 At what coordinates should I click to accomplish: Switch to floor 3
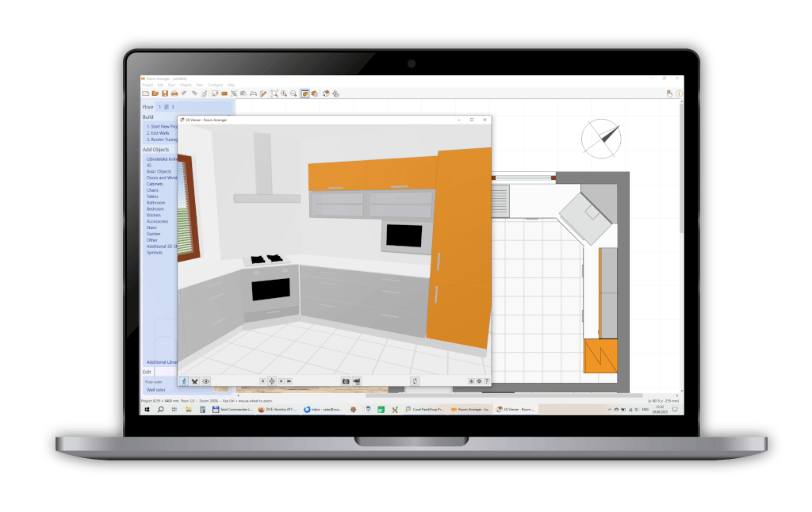coord(173,106)
